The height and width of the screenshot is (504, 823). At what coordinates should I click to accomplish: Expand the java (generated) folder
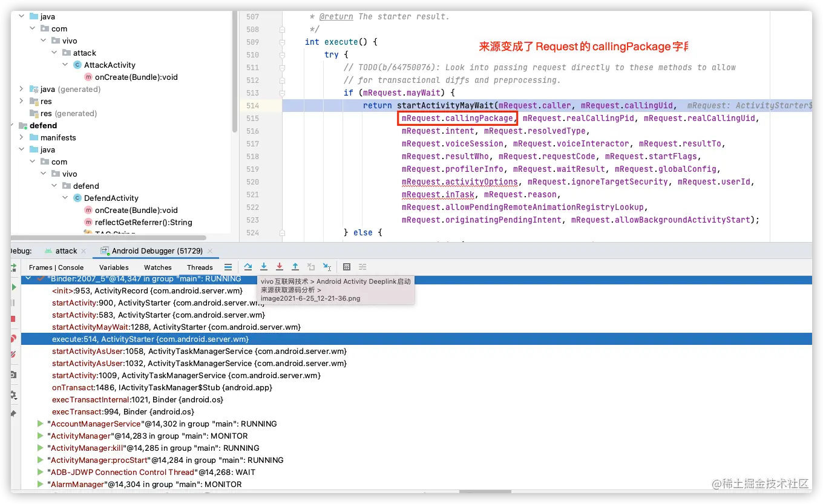pyautogui.click(x=22, y=89)
